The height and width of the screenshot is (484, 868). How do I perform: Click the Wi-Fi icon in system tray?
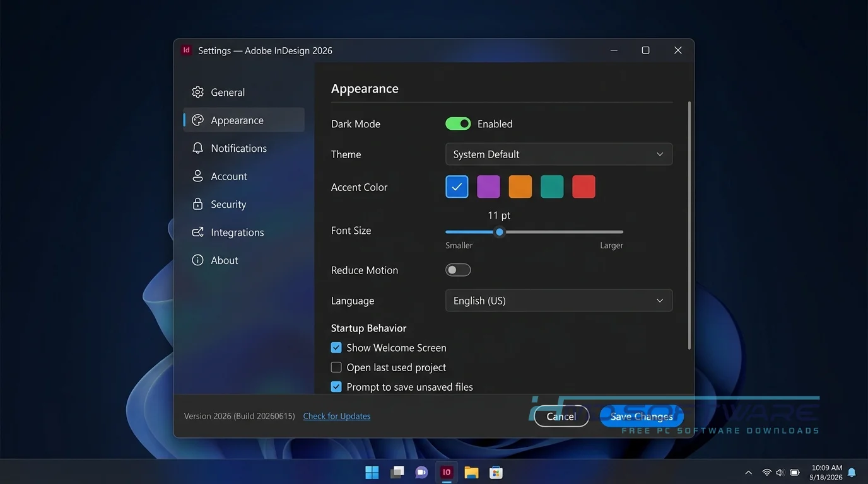pyautogui.click(x=766, y=473)
